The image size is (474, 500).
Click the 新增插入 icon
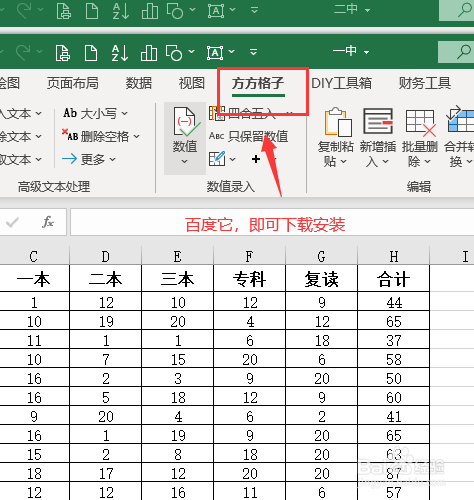coord(378,121)
